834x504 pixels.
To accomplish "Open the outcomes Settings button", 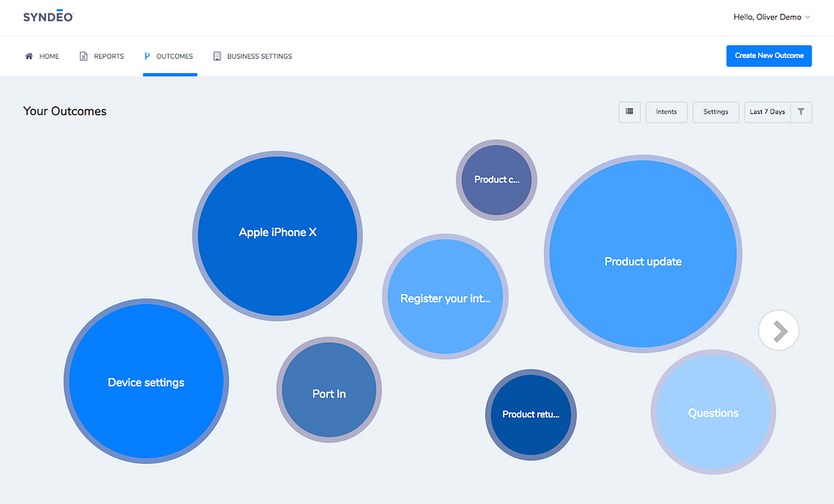I will click(715, 112).
